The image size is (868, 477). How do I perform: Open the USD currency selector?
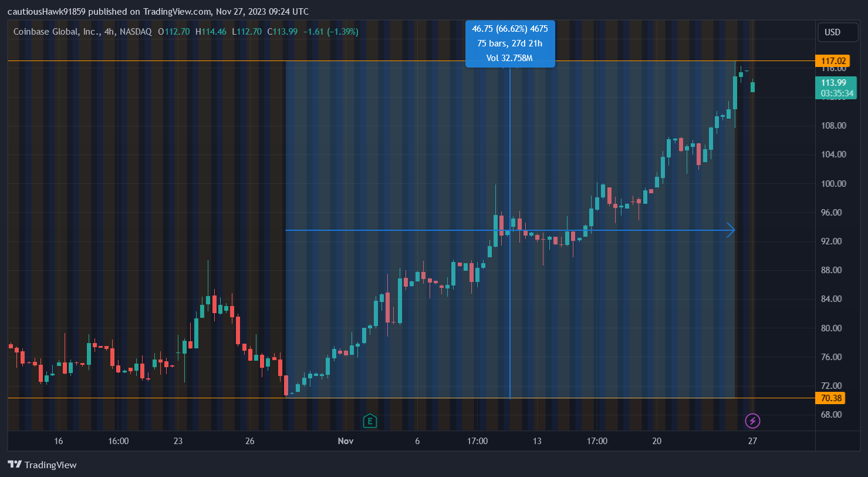pyautogui.click(x=837, y=32)
